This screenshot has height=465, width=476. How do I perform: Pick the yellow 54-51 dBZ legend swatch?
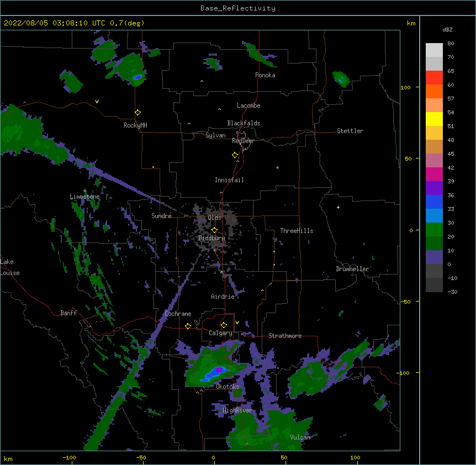tap(434, 119)
